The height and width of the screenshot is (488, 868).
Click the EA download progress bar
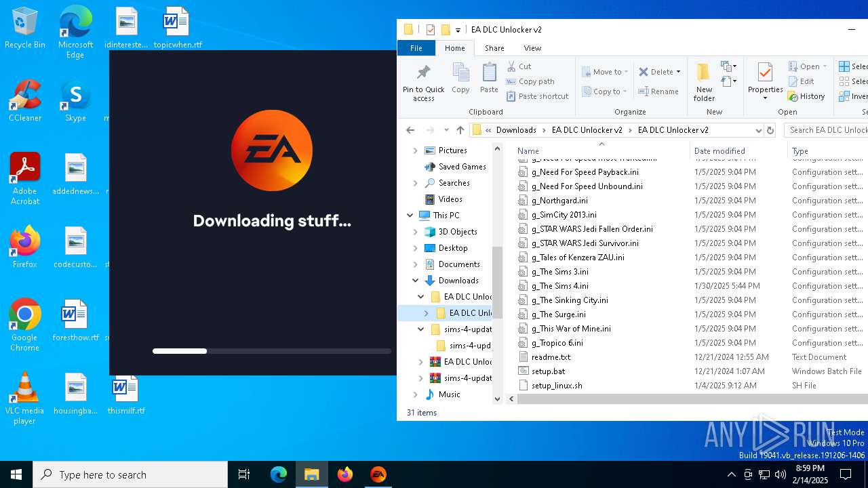coord(272,351)
